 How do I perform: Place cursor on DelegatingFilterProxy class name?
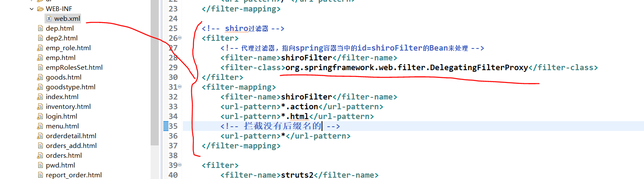(x=479, y=68)
